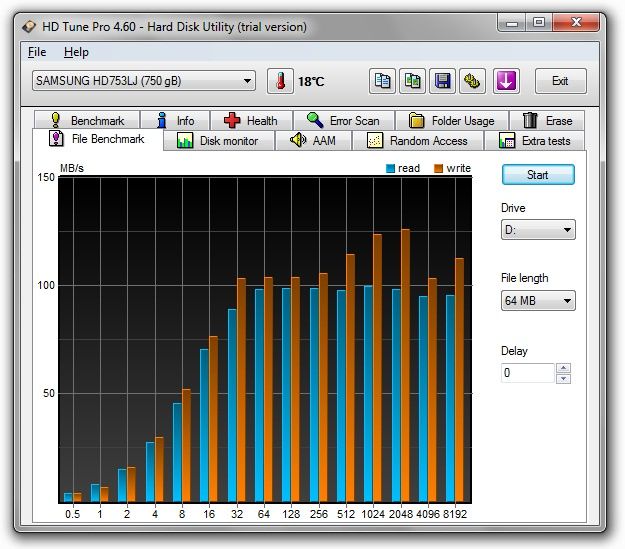Screen dimensions: 625x549
Task: Open options with the wrench toolbar icon
Action: [x=472, y=81]
